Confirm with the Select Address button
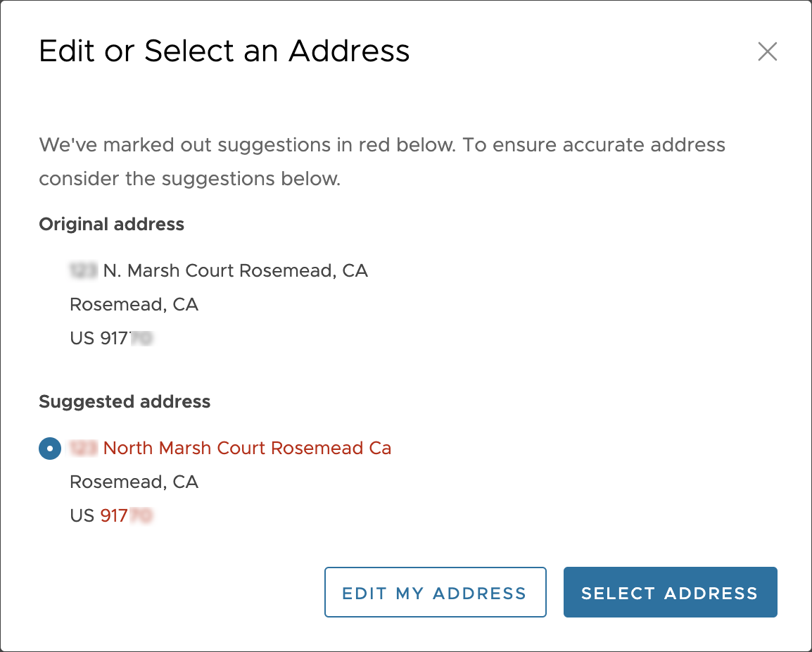812x652 pixels. pyautogui.click(x=670, y=593)
